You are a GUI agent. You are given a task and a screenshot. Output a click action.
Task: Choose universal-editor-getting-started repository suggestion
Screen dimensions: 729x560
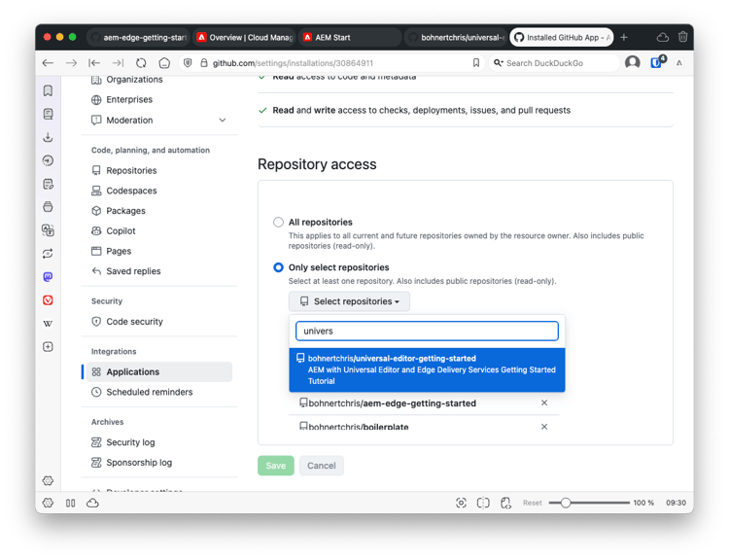click(427, 369)
